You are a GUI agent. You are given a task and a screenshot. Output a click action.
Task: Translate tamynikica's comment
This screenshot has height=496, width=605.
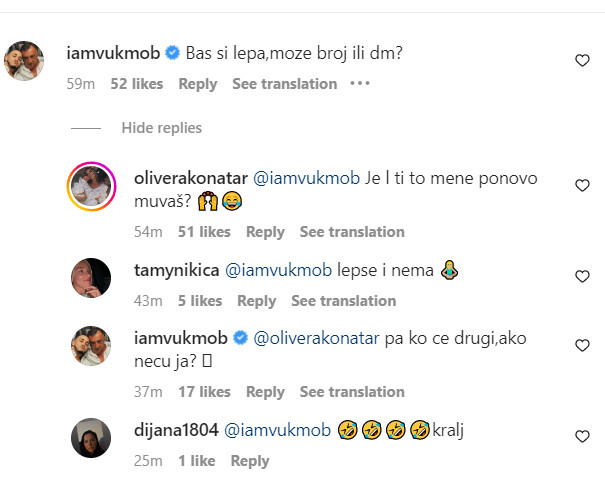[x=343, y=301]
